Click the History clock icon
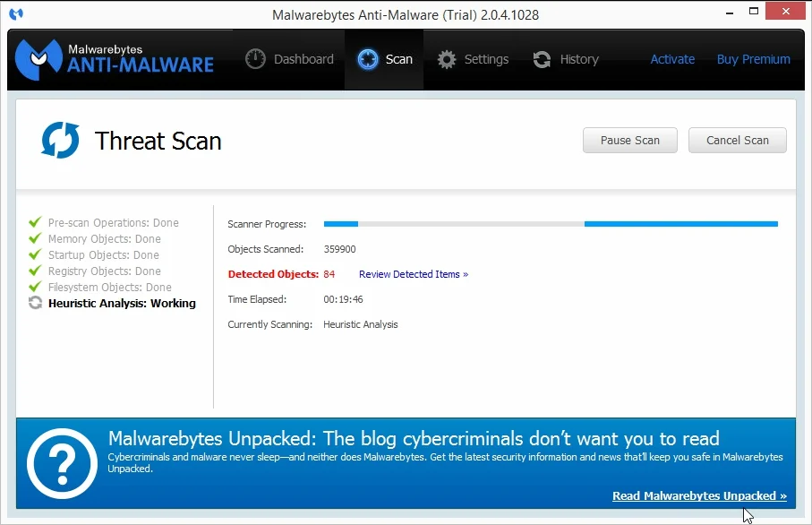This screenshot has width=812, height=525. click(x=542, y=59)
